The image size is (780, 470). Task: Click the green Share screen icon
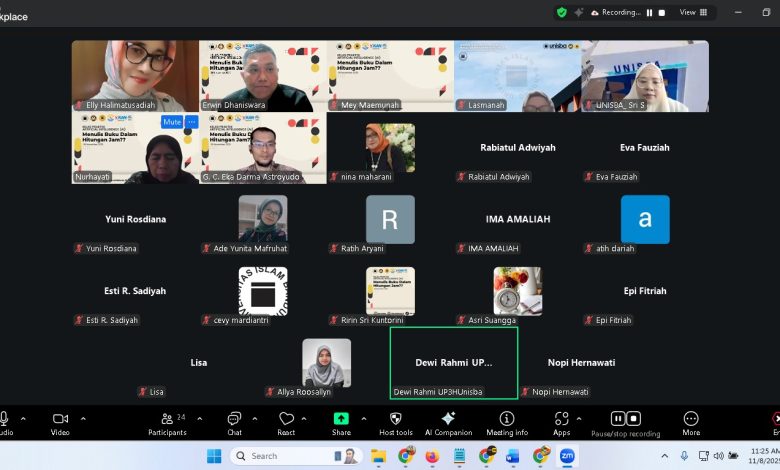tap(341, 419)
